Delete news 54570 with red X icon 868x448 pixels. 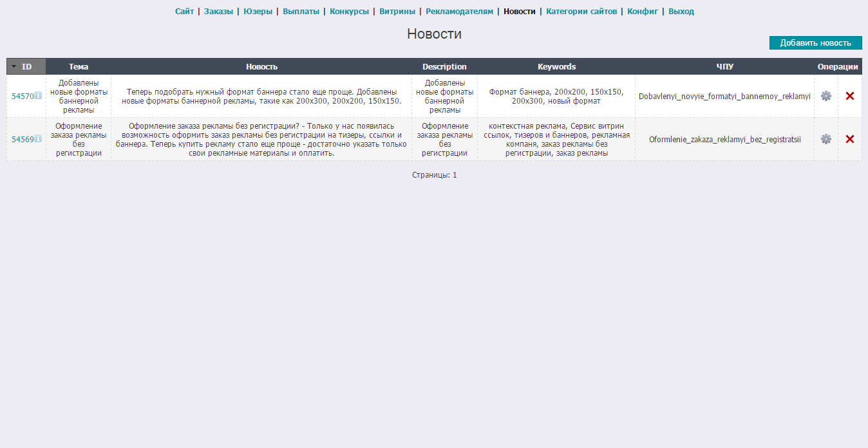point(849,96)
